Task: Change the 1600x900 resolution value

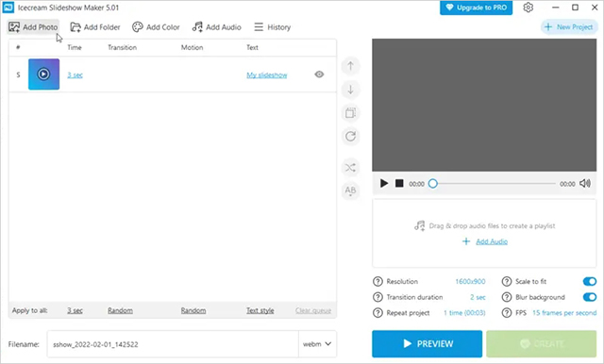Action: (470, 281)
